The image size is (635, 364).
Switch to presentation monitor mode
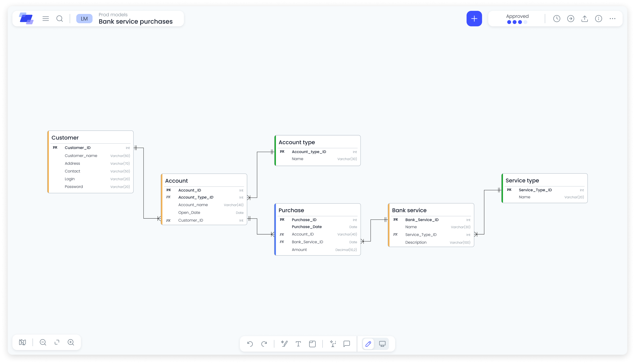pyautogui.click(x=382, y=344)
